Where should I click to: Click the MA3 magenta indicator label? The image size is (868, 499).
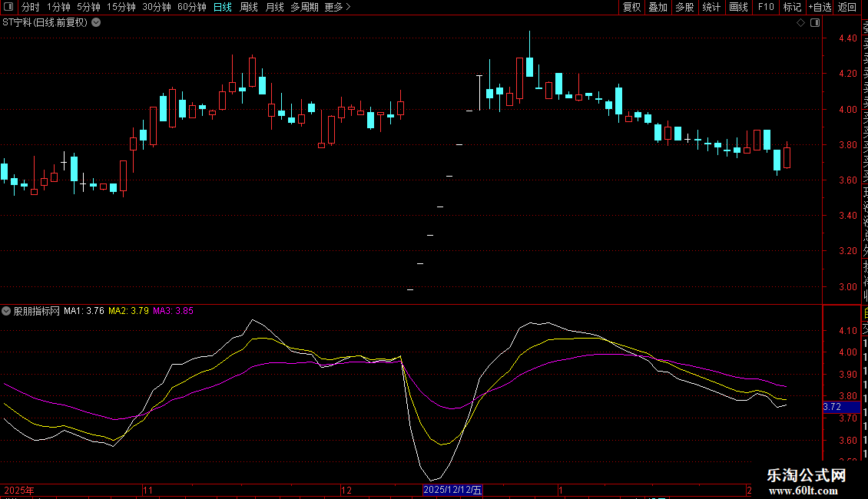[173, 311]
